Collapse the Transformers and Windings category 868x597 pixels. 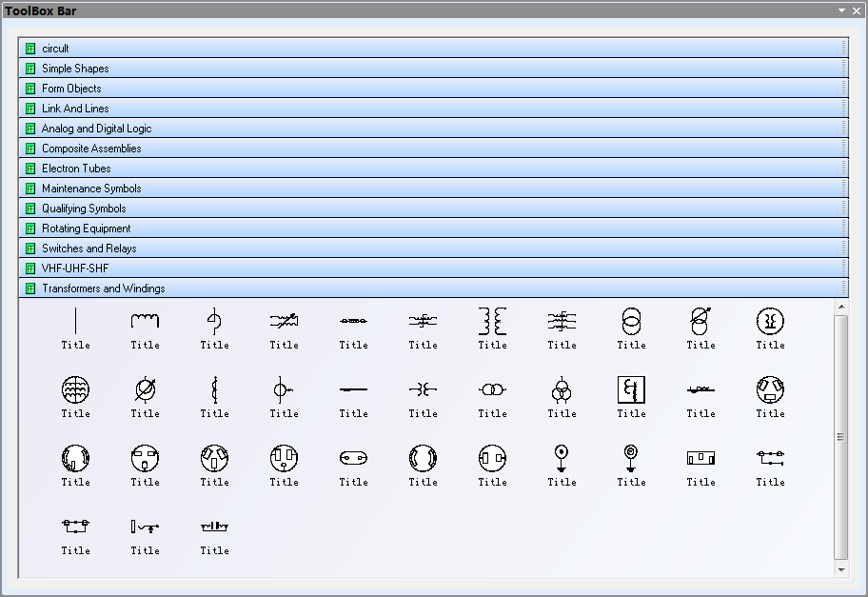103,289
